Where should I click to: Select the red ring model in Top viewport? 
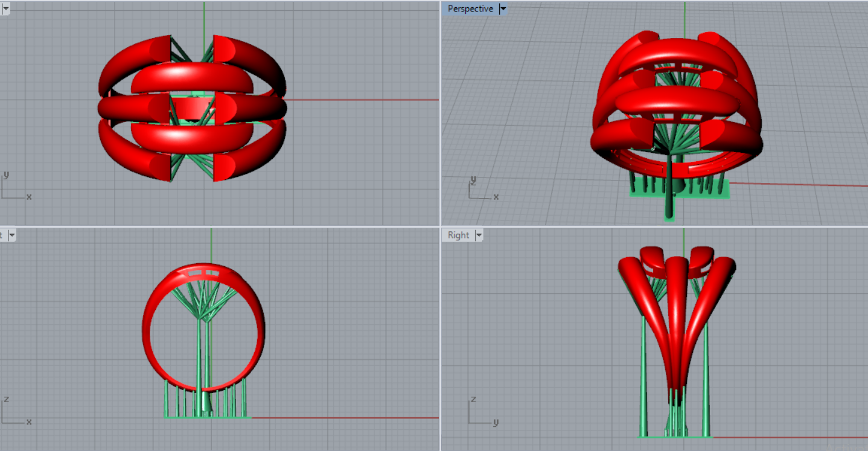(x=192, y=77)
